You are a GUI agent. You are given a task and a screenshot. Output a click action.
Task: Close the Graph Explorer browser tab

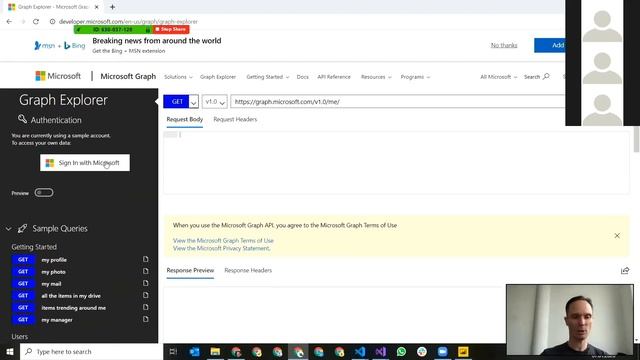(97, 7)
